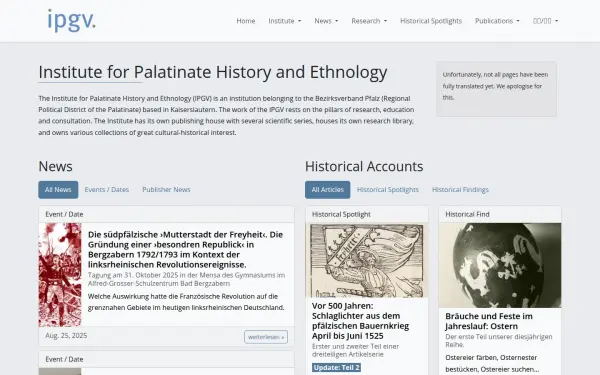This screenshot has width=600, height=375.
Task: Switch to Events / Dates tab
Action: pyautogui.click(x=107, y=190)
